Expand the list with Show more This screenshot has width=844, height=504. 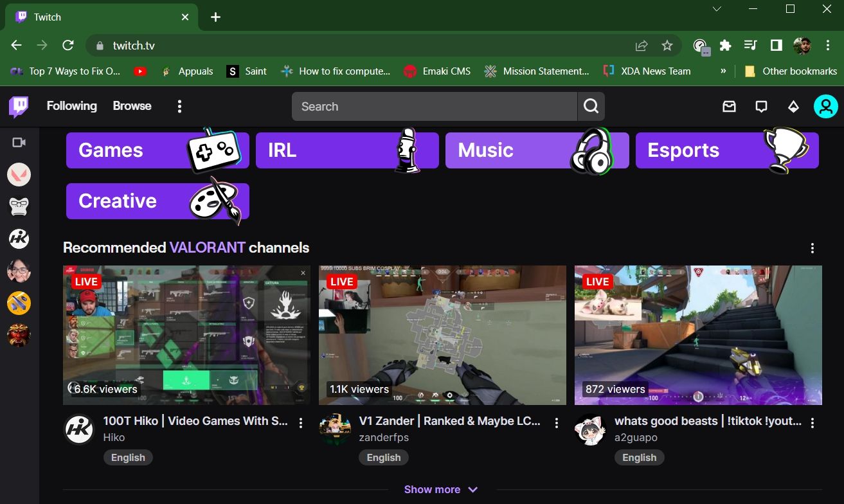pyautogui.click(x=441, y=490)
